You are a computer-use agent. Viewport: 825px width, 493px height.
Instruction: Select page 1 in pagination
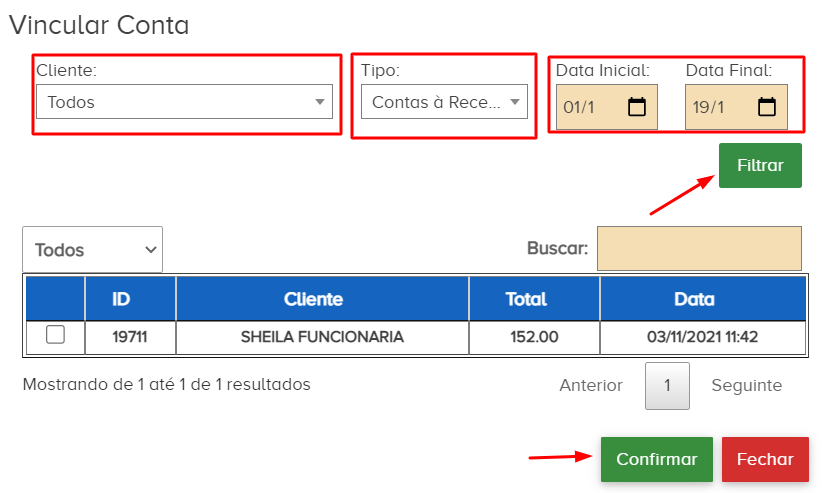(667, 386)
